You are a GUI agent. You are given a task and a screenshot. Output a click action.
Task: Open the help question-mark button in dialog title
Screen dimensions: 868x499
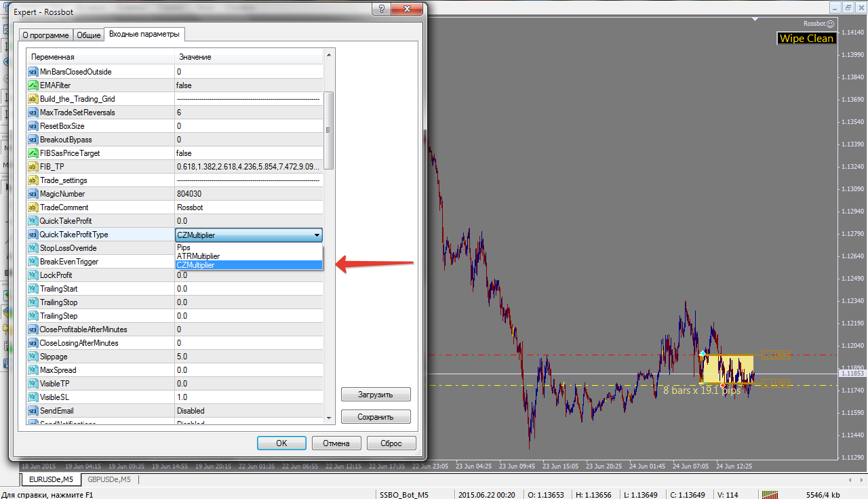pyautogui.click(x=380, y=9)
